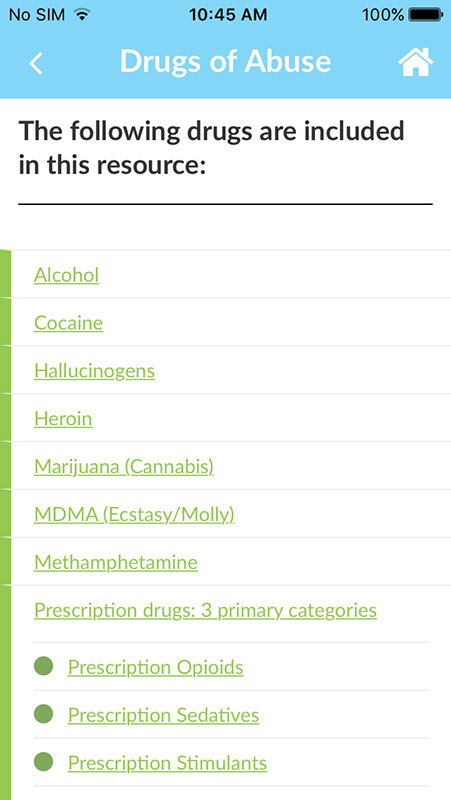Tap the back arrow icon
This screenshot has height=800, width=451.
pos(36,63)
